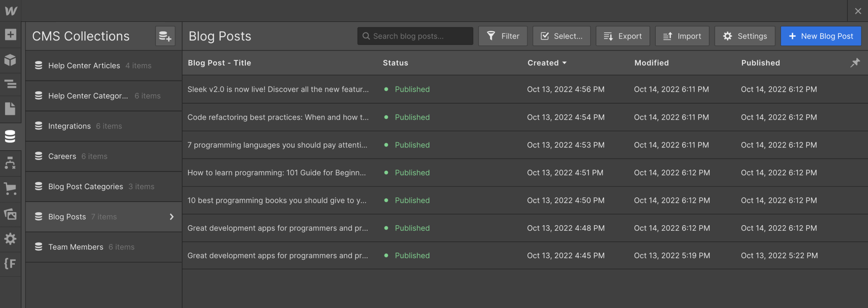Open the Import button
Image resolution: width=868 pixels, height=308 pixels.
pos(682,36)
